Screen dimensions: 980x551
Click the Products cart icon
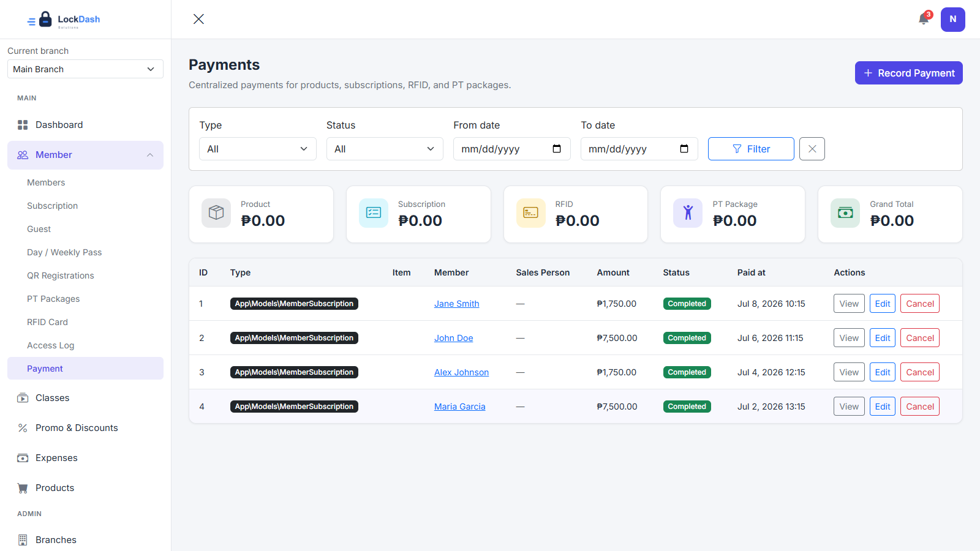pos(23,488)
